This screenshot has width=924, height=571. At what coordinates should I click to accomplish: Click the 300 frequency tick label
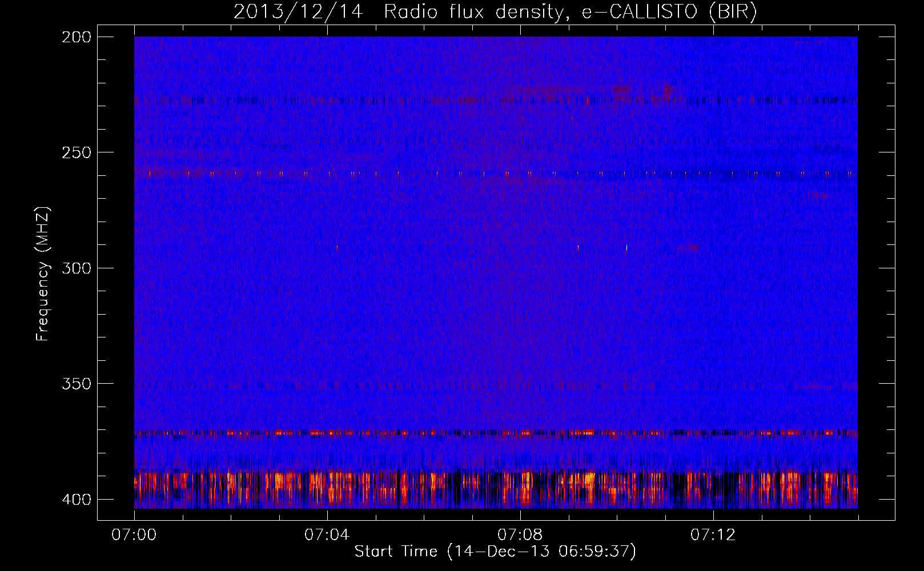[76, 268]
